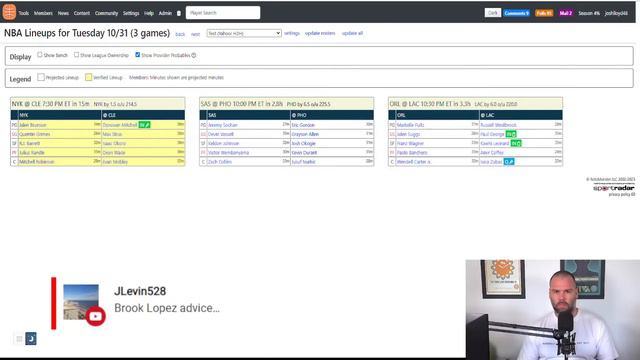Open the Admin menu
Viewport: 640px width, 360px height.
tap(165, 13)
